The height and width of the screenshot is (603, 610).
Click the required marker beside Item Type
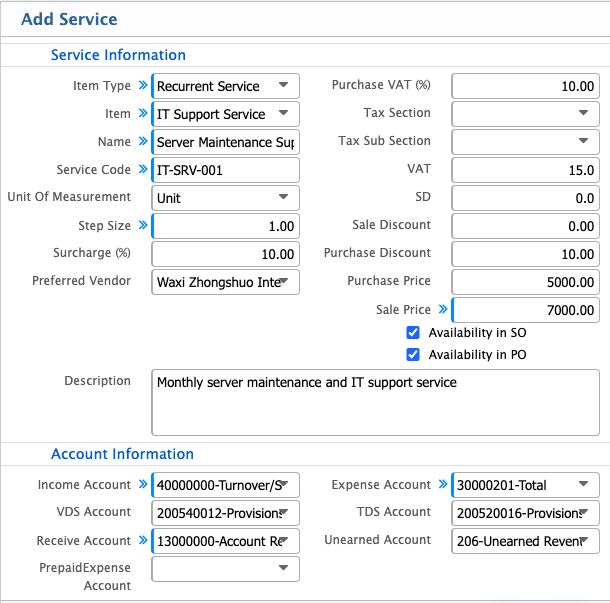143,85
